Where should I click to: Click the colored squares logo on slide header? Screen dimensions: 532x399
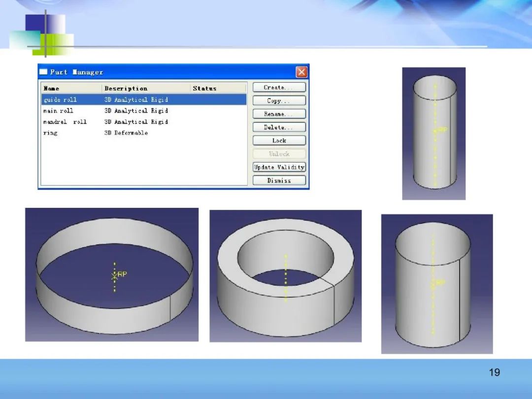43,34
